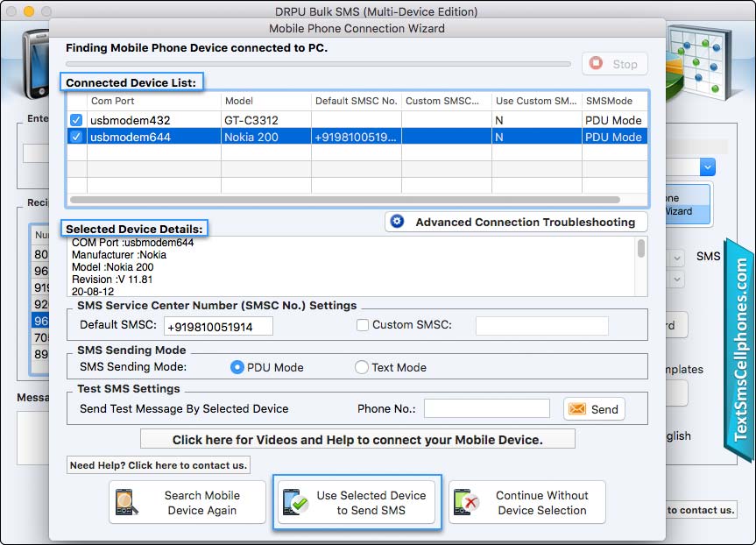Click Model column header
Screen dimensions: 756x545
tap(266, 101)
